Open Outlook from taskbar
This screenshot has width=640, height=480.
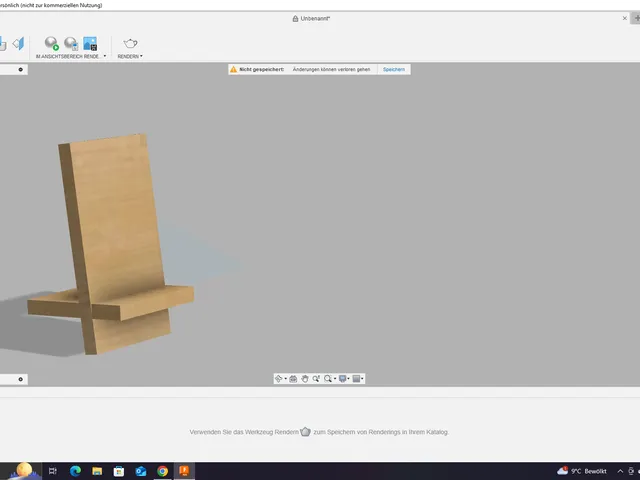[141, 471]
